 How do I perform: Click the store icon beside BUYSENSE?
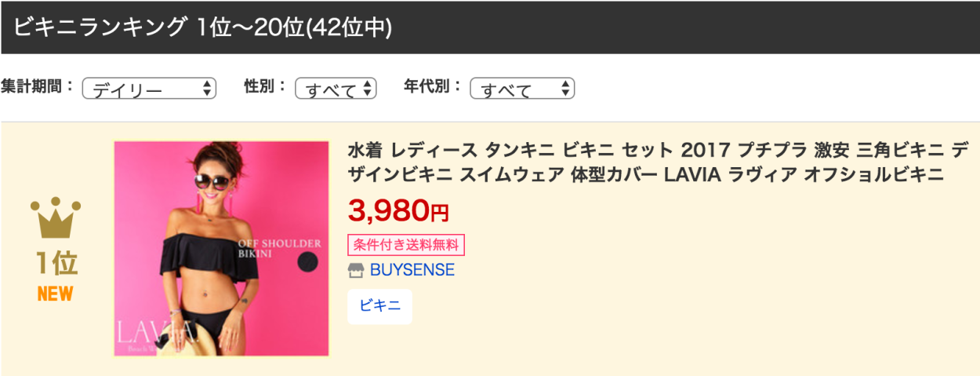(356, 270)
